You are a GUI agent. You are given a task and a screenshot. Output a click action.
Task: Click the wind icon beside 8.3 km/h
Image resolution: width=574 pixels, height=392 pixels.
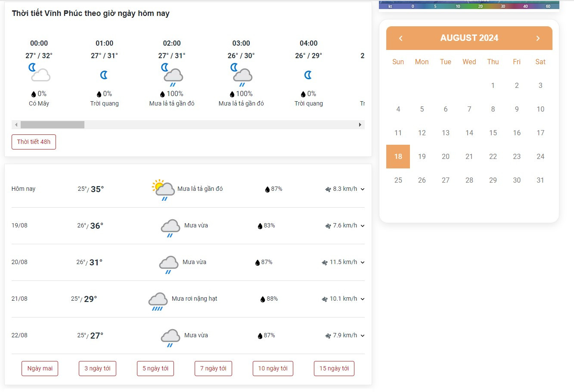[328, 189]
